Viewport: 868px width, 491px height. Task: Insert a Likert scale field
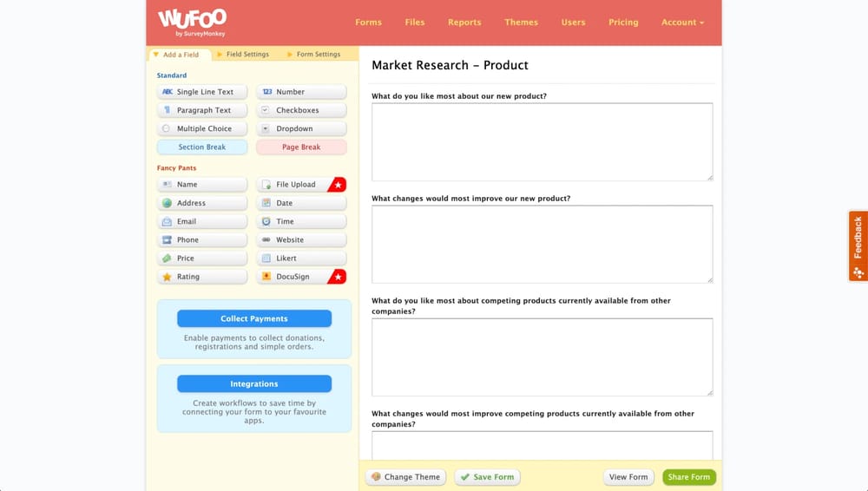coord(301,259)
